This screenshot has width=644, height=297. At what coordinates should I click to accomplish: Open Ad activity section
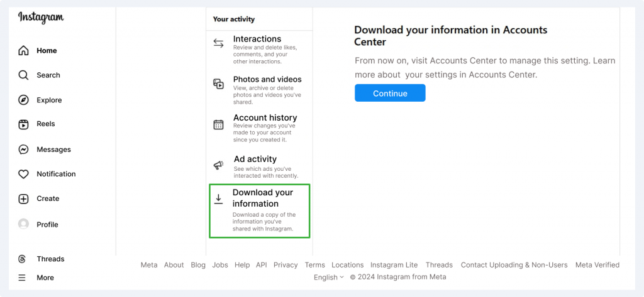pyautogui.click(x=259, y=166)
